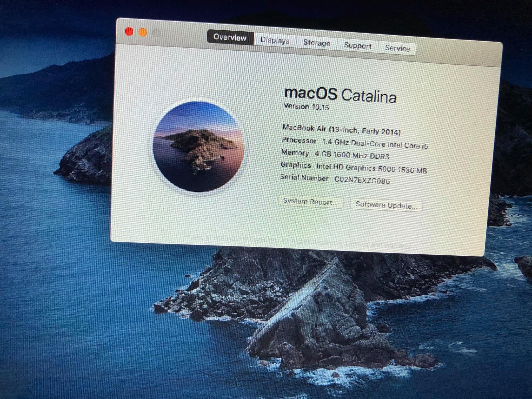This screenshot has width=532, height=399.
Task: Open the Storage tab
Action: tap(317, 43)
